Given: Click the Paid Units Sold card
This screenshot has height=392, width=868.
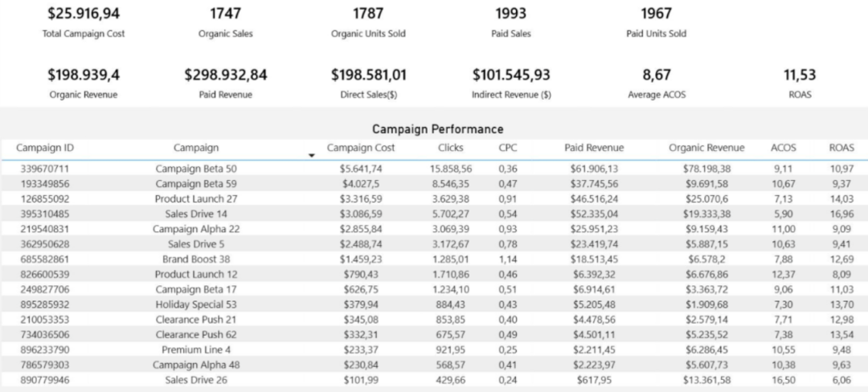Looking at the screenshot, I should click(657, 22).
